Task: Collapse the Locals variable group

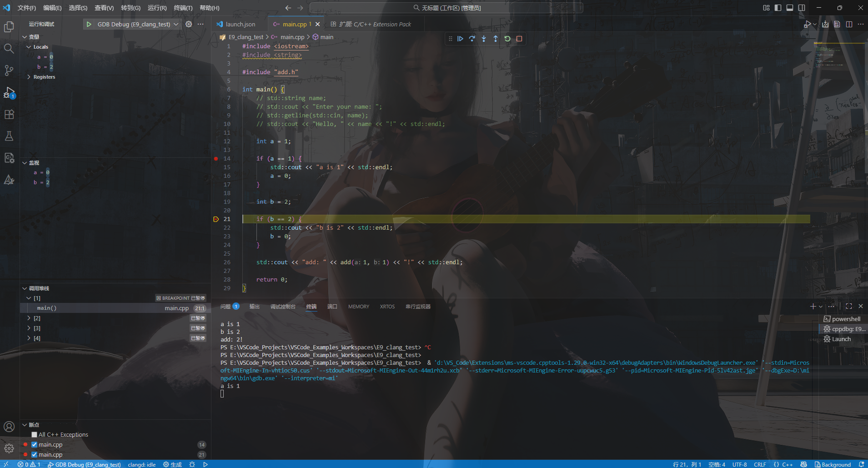Action: [29, 47]
